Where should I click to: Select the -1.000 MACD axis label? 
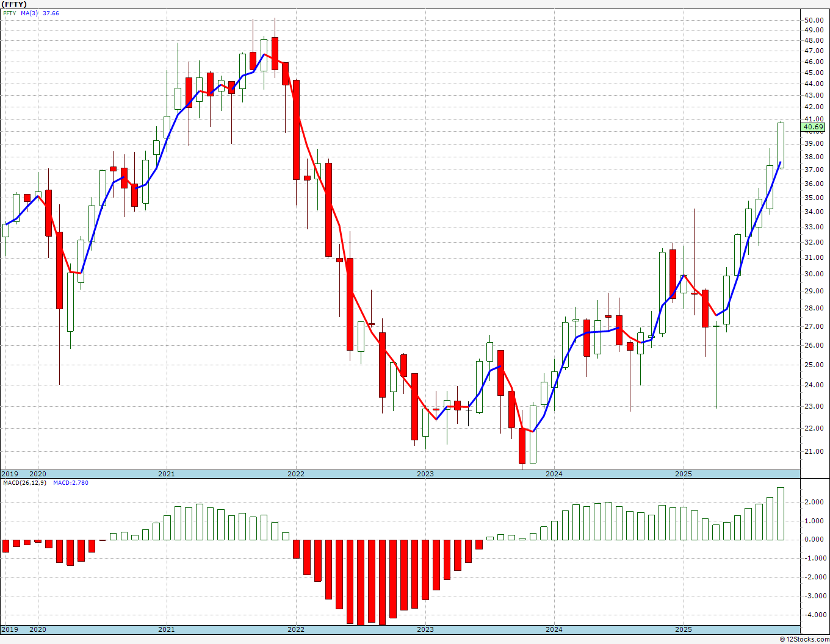pos(814,558)
